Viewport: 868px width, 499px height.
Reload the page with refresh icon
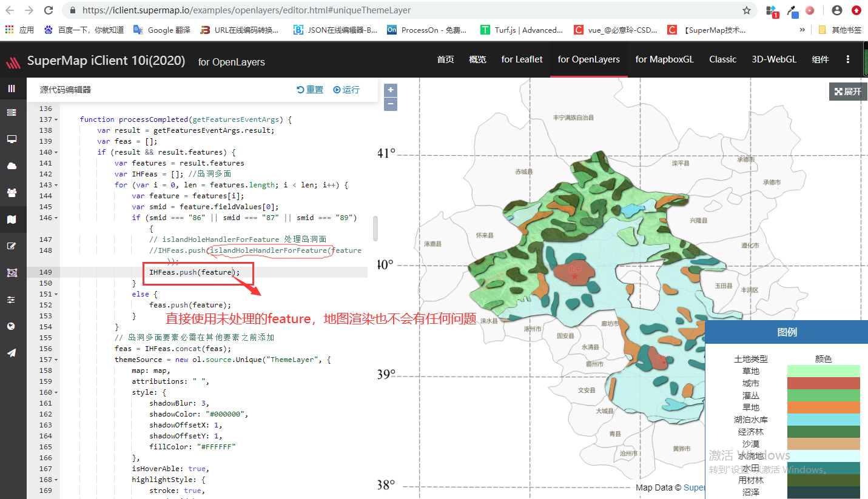pyautogui.click(x=49, y=10)
